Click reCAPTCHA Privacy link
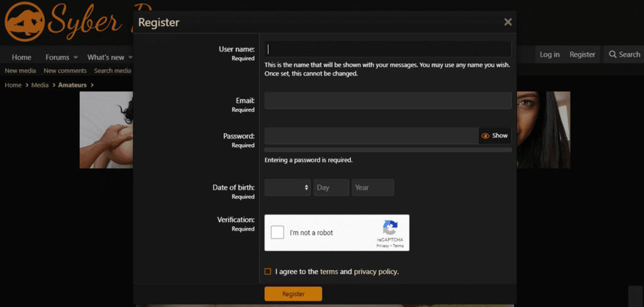The height and width of the screenshot is (307, 644). coord(382,246)
